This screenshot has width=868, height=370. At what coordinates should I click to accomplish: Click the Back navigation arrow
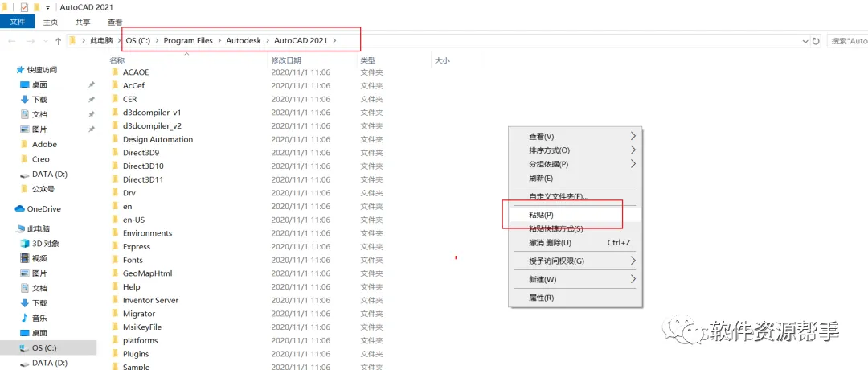click(12, 41)
